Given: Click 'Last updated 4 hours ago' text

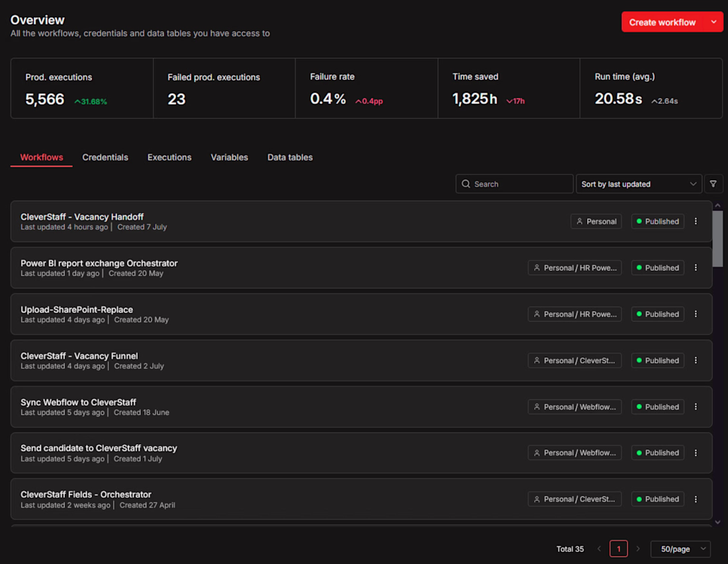Looking at the screenshot, I should pyautogui.click(x=64, y=226).
